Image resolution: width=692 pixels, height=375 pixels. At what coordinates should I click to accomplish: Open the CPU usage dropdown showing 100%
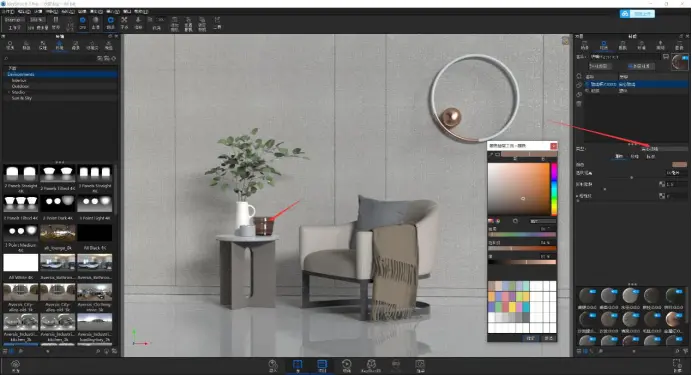pos(37,20)
